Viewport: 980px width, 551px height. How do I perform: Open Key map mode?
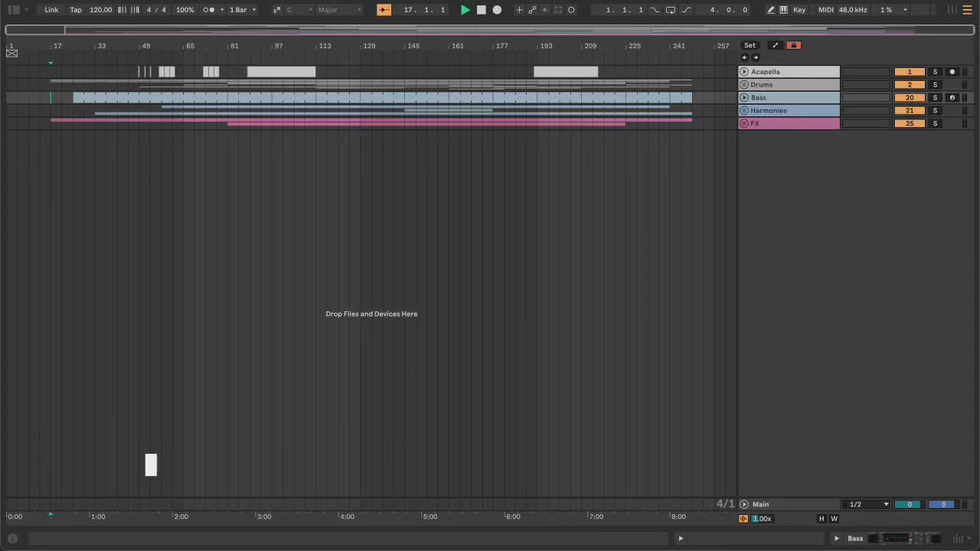[x=799, y=10]
